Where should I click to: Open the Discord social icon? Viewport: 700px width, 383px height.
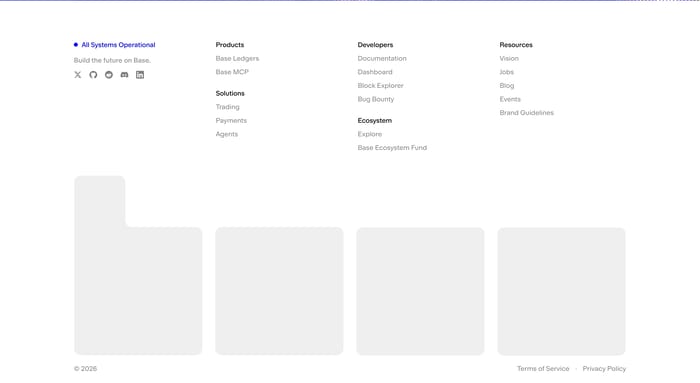(125, 75)
